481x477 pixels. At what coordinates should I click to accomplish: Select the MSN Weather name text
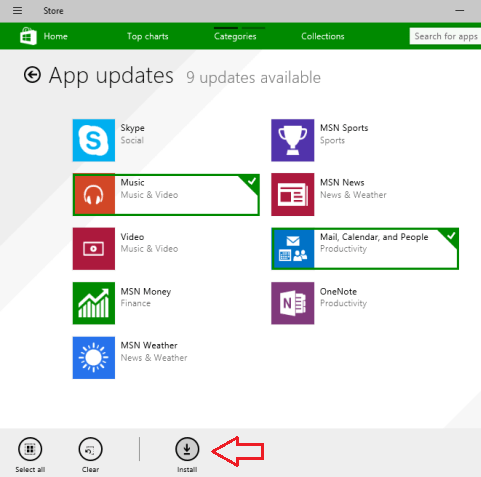[x=149, y=346]
